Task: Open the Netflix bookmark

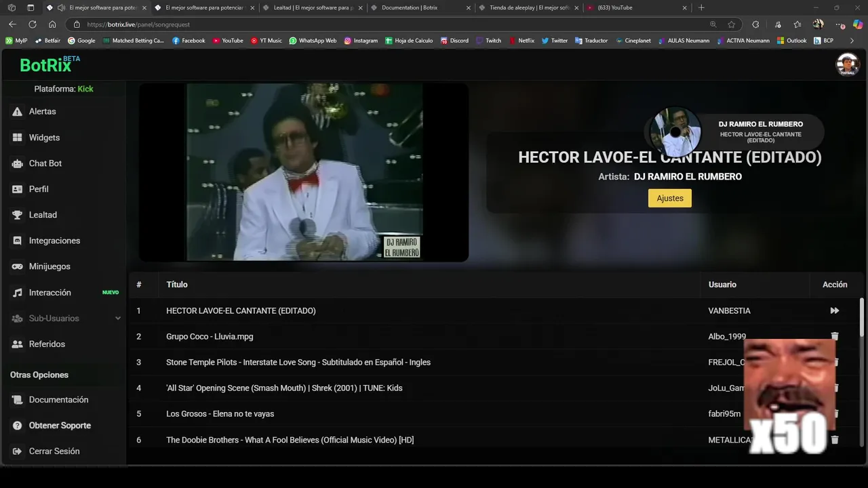Action: [x=521, y=41]
